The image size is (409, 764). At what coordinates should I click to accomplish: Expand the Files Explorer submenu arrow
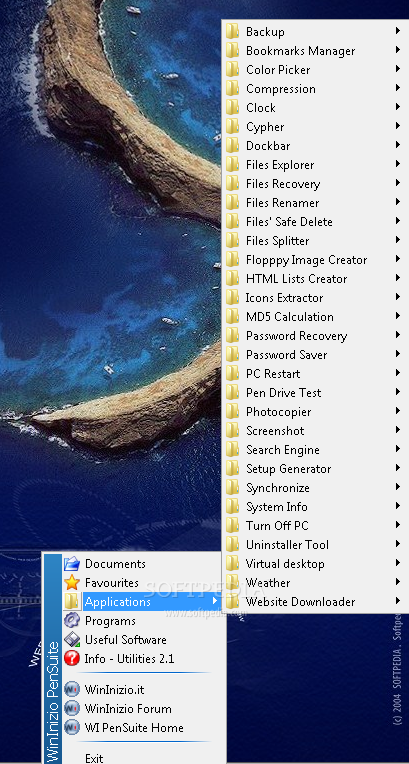point(398,164)
